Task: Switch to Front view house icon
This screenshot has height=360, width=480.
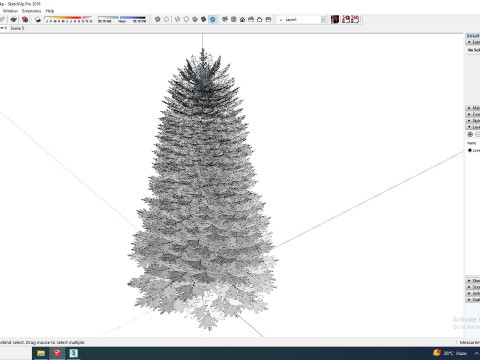Action: (242, 19)
